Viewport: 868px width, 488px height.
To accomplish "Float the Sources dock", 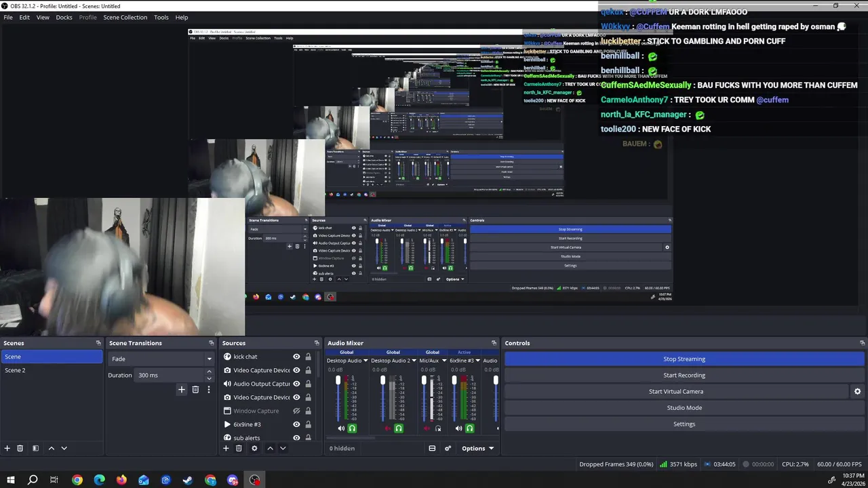I will pos(316,343).
